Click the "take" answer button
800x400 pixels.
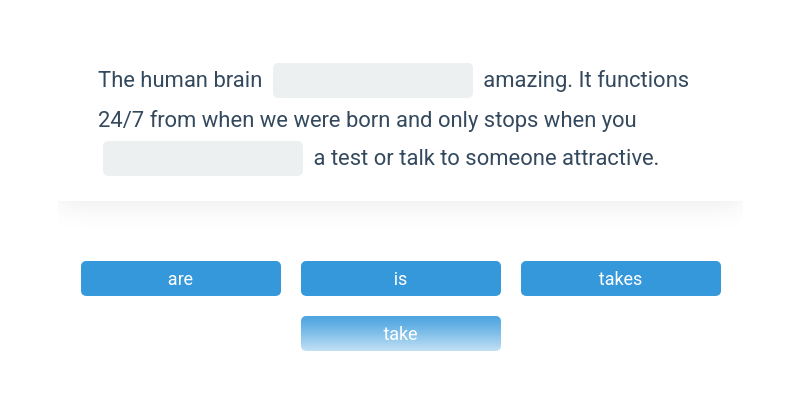401,334
